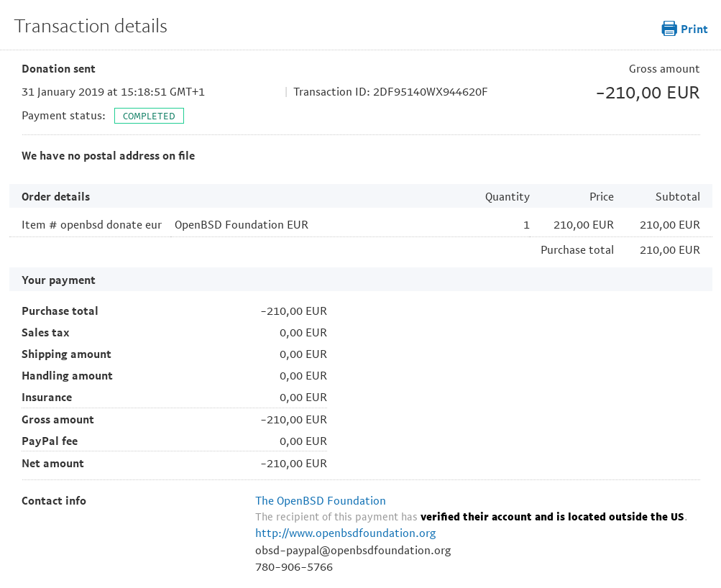Click the large -210,00 EUR gross amount
Viewport: 721px width, 588px height.
(648, 93)
